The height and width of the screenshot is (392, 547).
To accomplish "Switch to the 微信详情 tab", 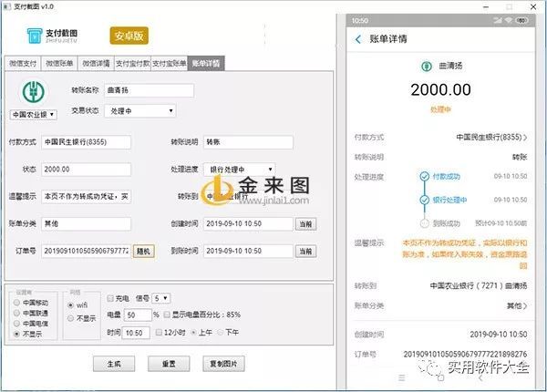I will tap(96, 64).
